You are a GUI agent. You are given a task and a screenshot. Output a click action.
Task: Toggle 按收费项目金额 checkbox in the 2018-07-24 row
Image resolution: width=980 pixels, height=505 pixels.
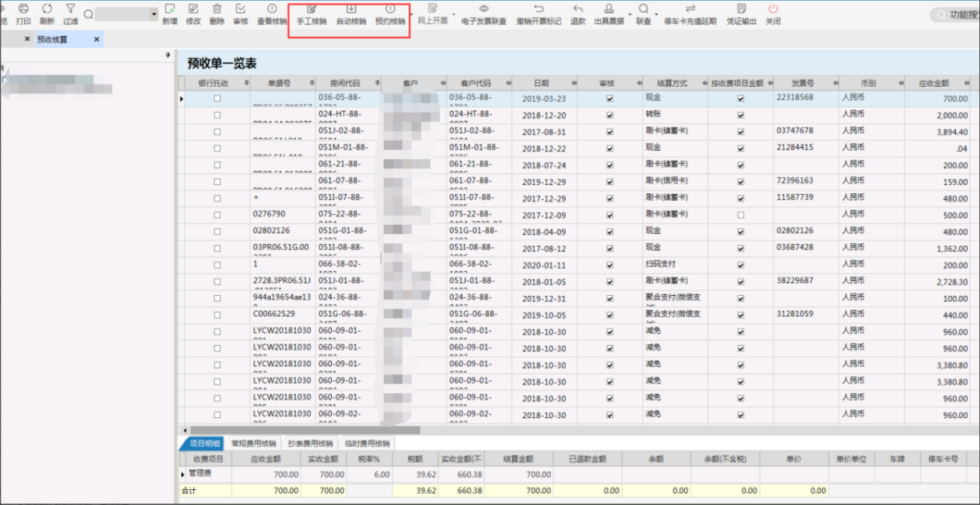(x=741, y=165)
